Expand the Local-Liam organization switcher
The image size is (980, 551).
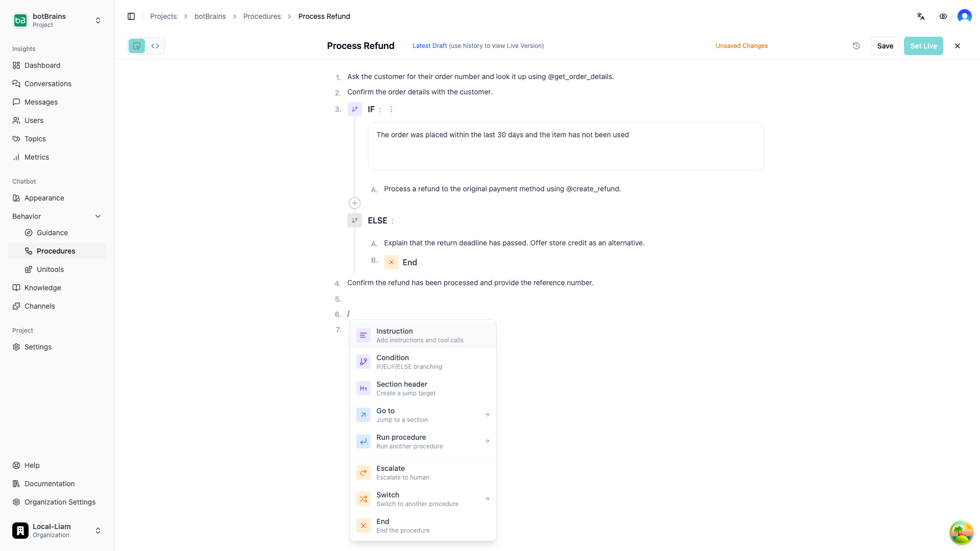pos(97,531)
